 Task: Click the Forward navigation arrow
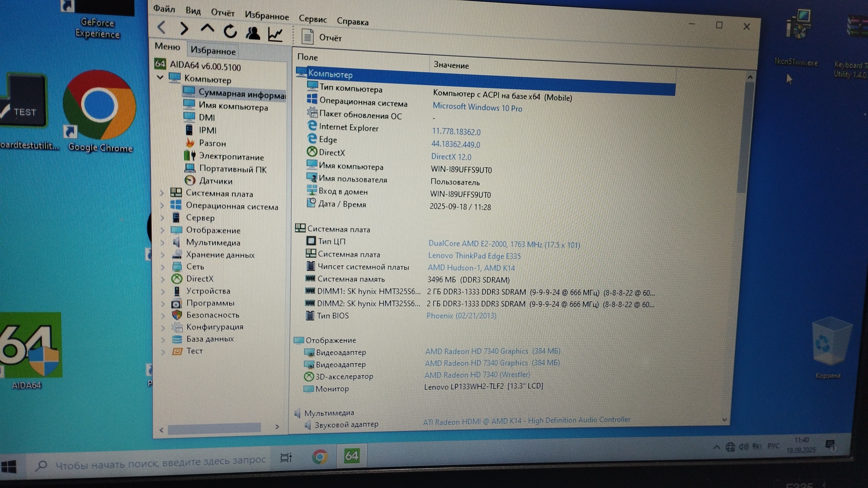click(184, 29)
